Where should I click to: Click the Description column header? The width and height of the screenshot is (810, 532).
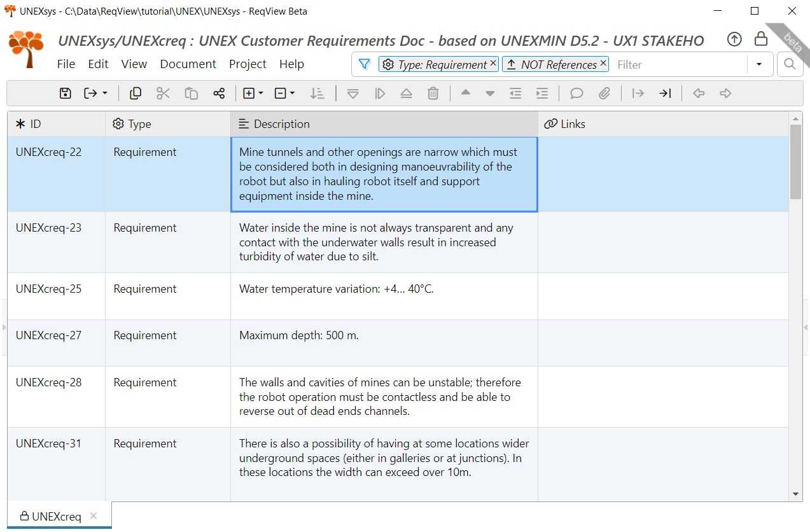[384, 124]
